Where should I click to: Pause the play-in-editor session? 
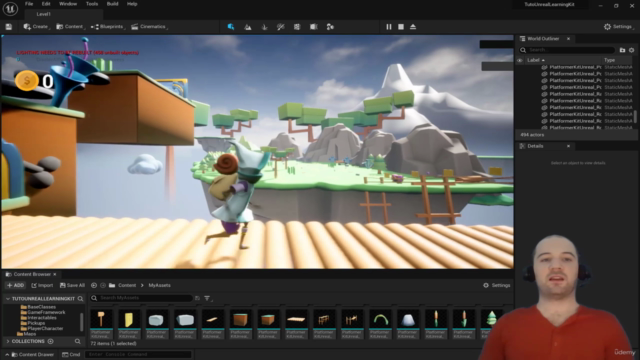(x=389, y=27)
